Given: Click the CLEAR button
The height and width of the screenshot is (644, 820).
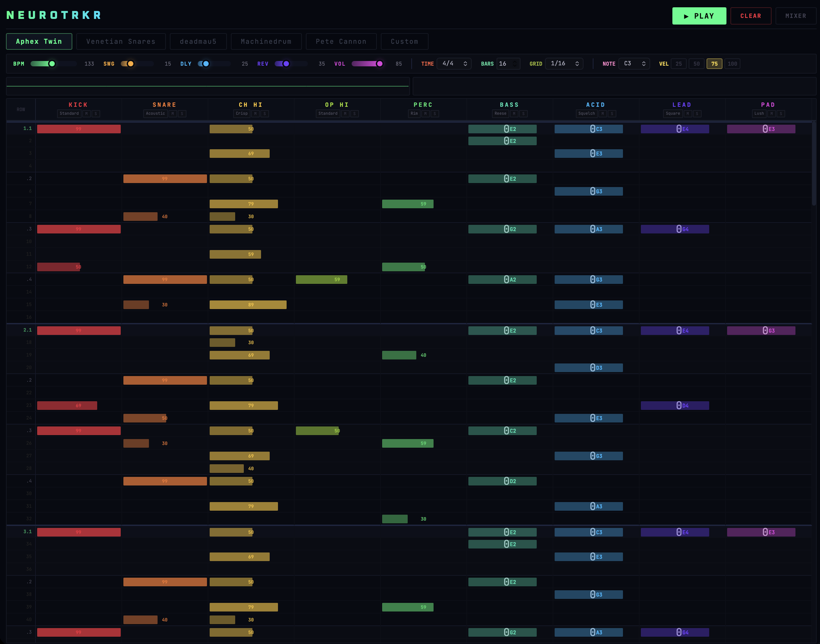Looking at the screenshot, I should [x=751, y=16].
